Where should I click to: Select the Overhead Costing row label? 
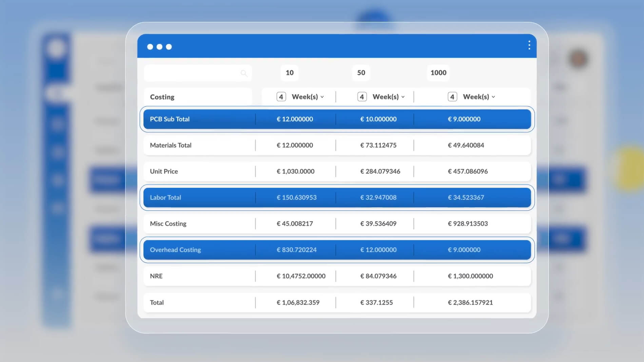tap(175, 250)
